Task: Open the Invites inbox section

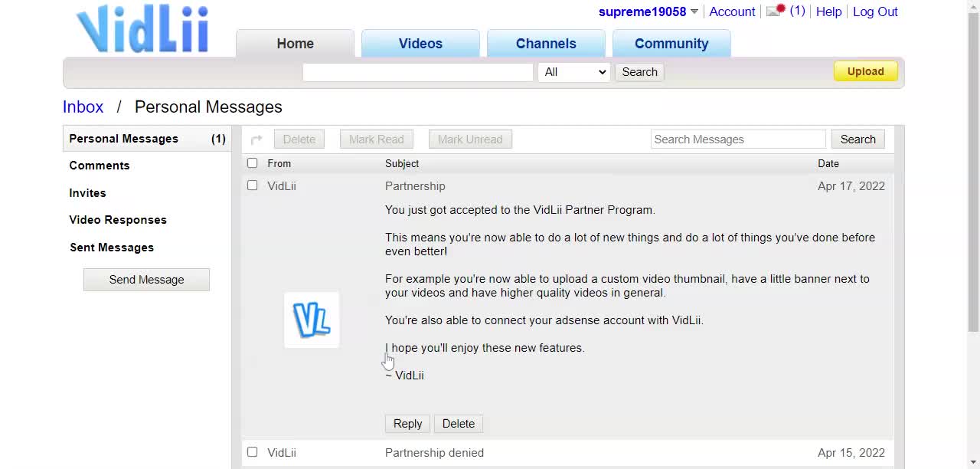Action: point(87,193)
